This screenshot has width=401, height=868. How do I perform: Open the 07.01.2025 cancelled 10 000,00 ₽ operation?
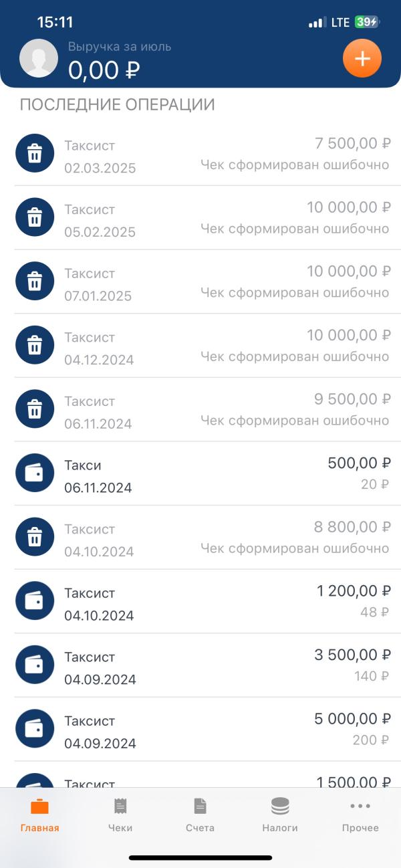(x=200, y=282)
